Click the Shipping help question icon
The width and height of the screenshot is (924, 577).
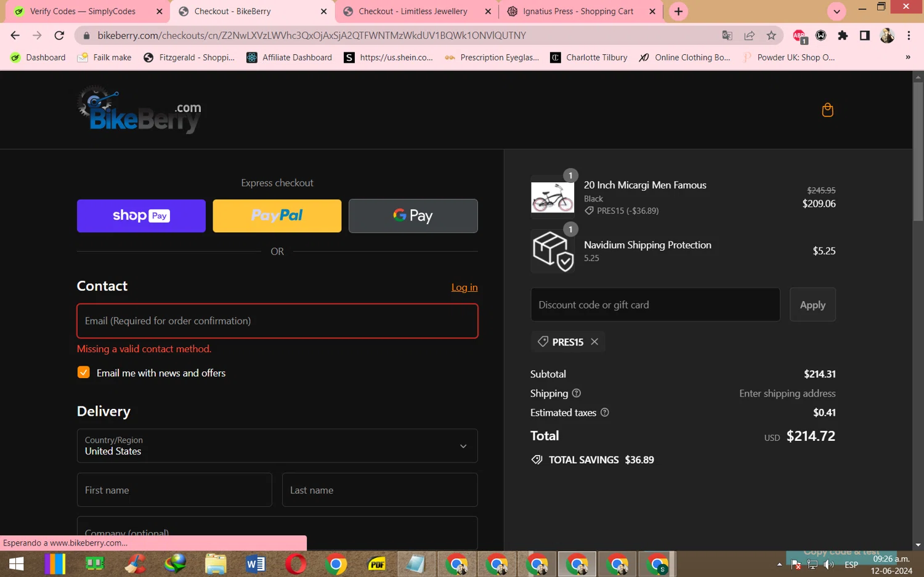577,393
